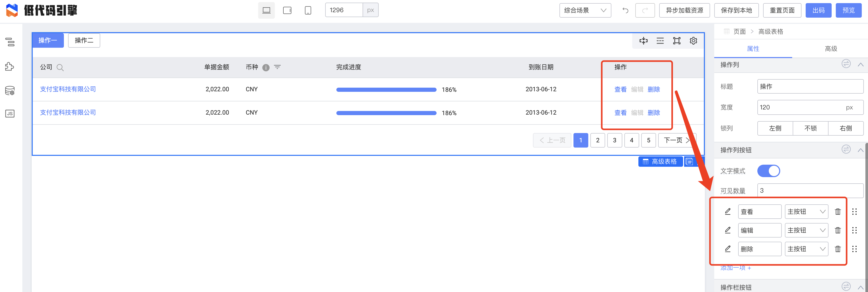Select 不锁 for the 锁列 option
The height and width of the screenshot is (292, 868).
coord(810,128)
